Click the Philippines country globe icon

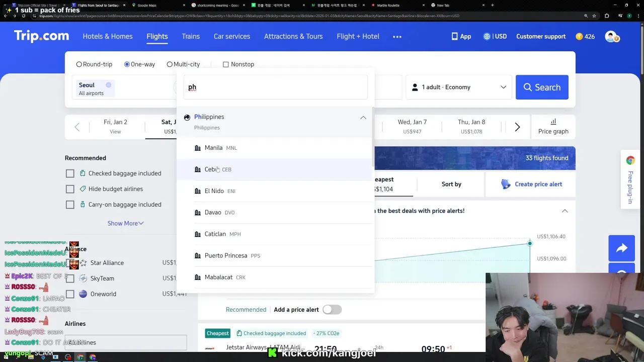click(187, 117)
